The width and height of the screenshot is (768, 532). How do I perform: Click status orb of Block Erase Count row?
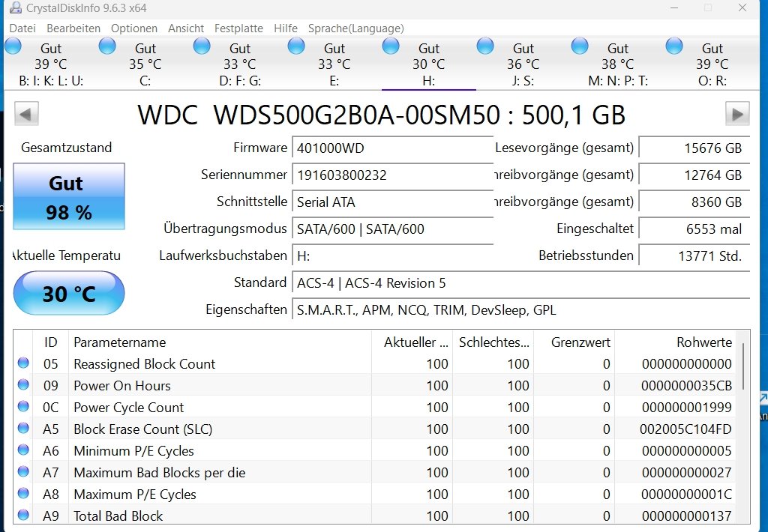(23, 428)
